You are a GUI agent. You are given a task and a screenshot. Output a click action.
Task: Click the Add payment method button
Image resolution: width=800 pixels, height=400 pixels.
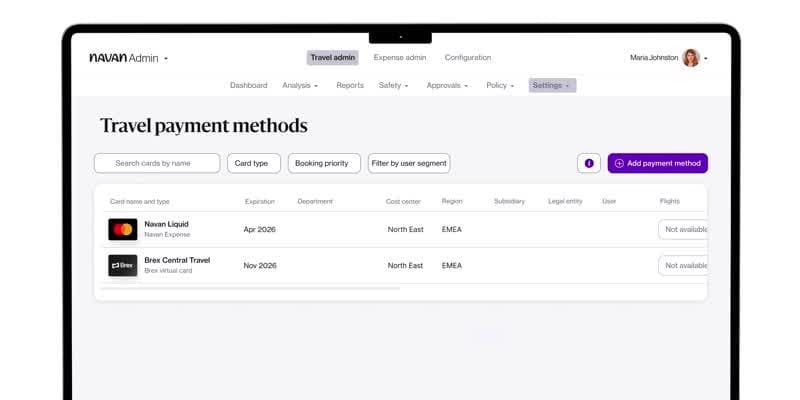click(x=657, y=163)
